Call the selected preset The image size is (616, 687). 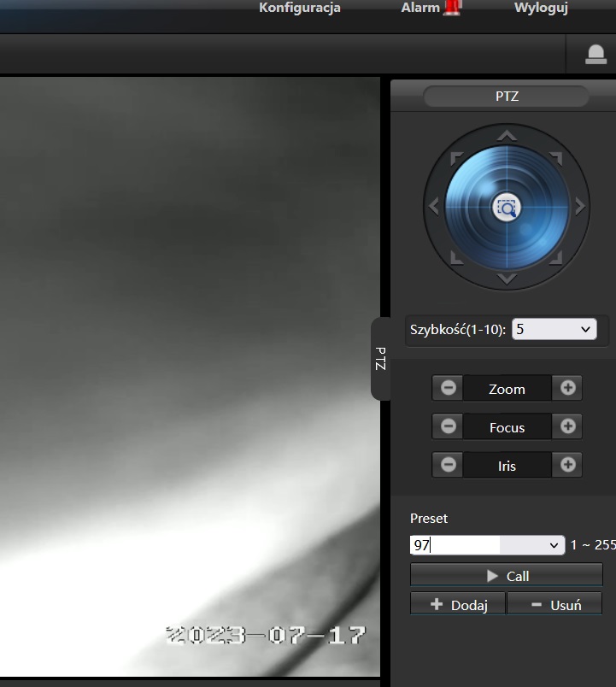pos(507,575)
